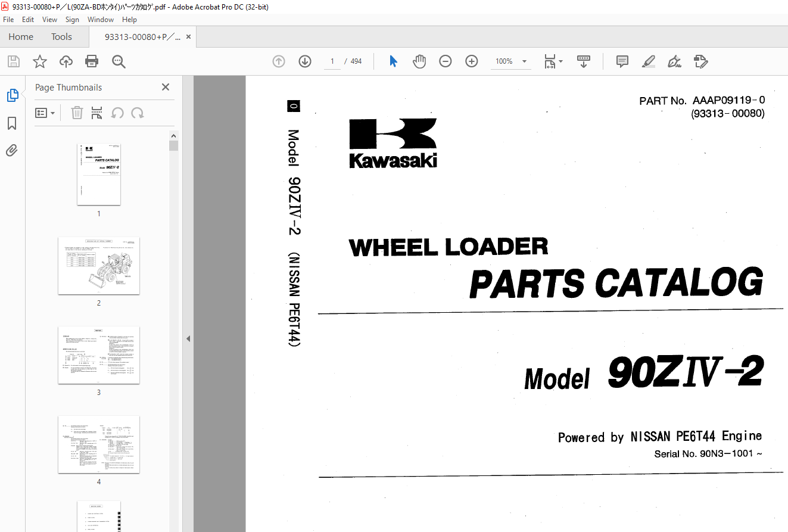Image resolution: width=788 pixels, height=532 pixels.
Task: Expand the fit page dropdown arrow
Action: (x=561, y=61)
